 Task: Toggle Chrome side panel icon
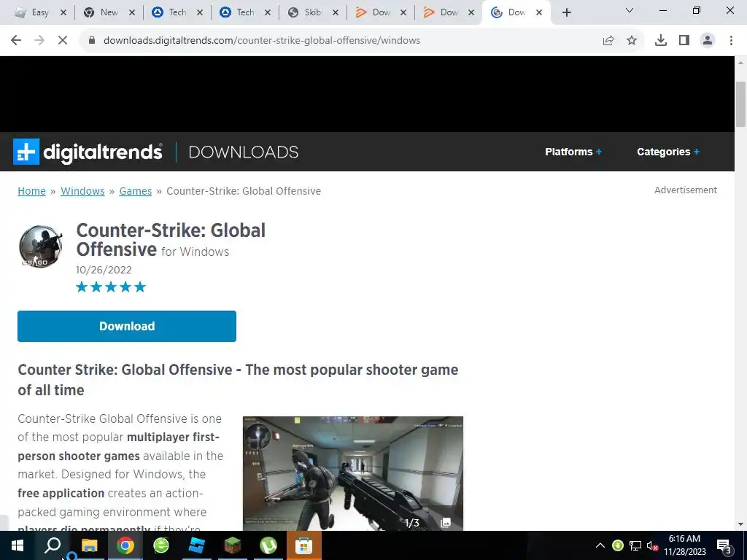click(x=684, y=41)
